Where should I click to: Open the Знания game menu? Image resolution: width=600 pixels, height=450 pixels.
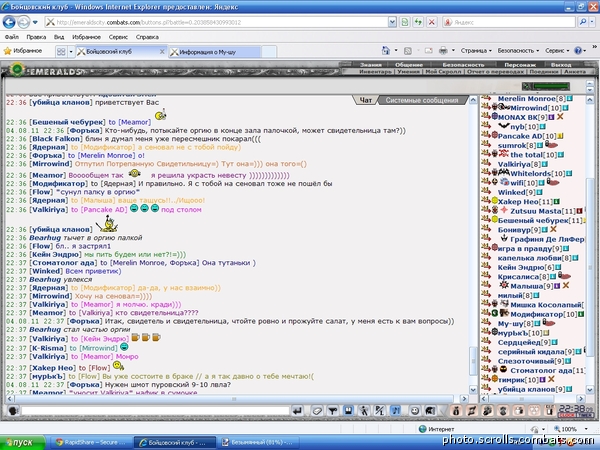(370, 65)
